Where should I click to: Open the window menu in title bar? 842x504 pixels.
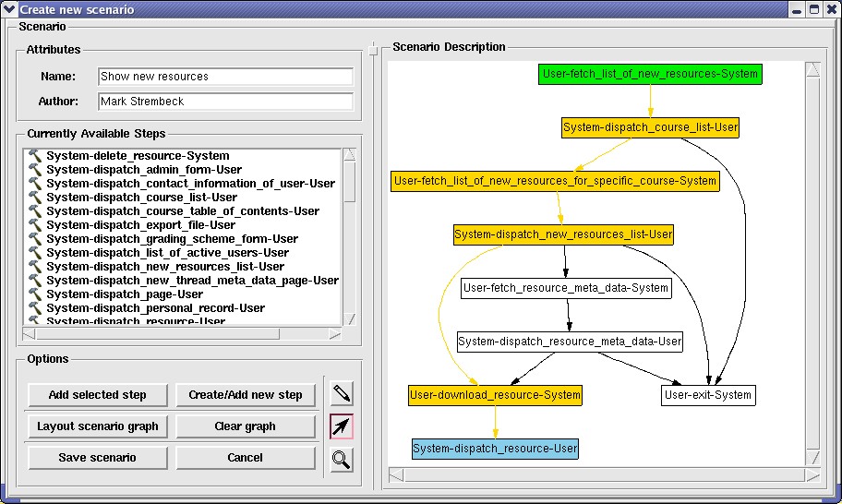click(x=9, y=9)
